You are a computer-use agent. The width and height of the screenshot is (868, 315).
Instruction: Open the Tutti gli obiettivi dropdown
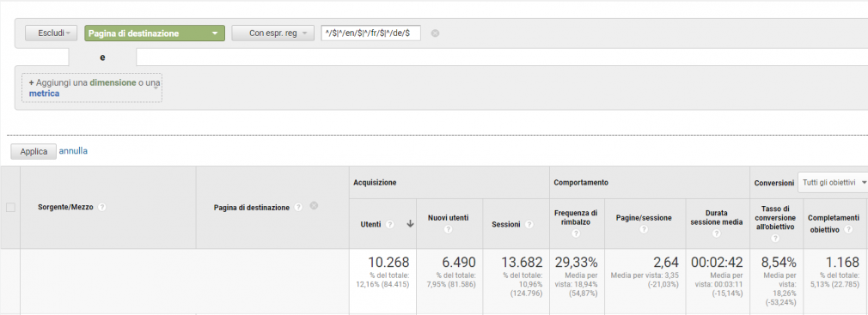(x=832, y=182)
